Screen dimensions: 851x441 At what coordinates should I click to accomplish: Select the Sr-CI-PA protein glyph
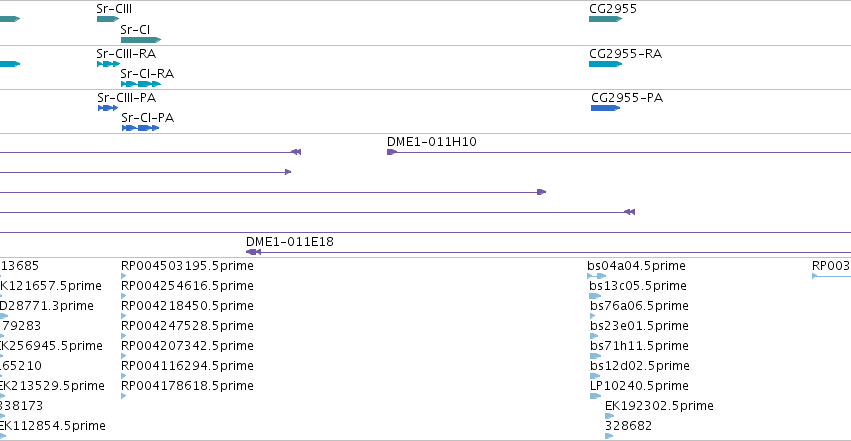141,128
